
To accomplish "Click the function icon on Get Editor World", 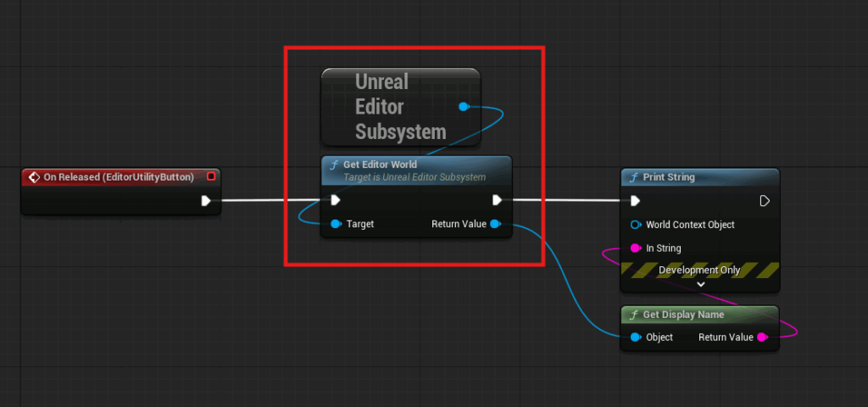I will [334, 164].
